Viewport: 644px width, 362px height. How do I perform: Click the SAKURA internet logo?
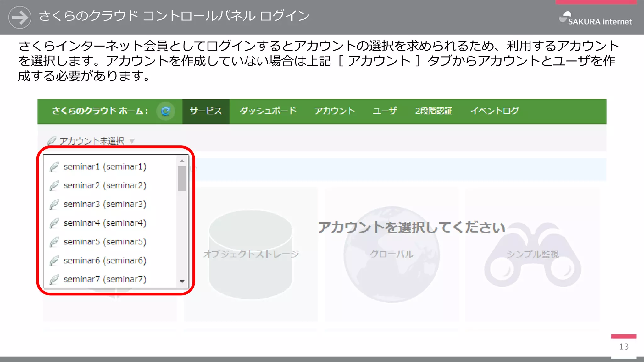point(595,19)
